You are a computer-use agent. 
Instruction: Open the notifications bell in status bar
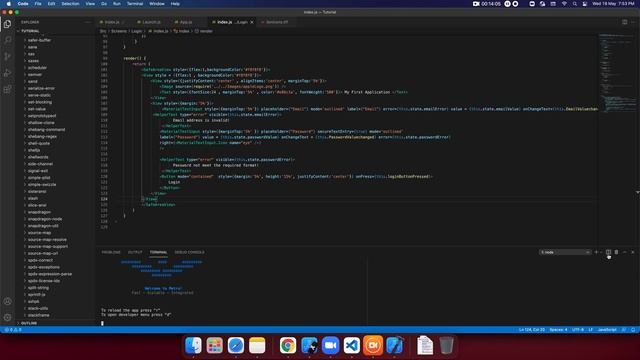633,330
